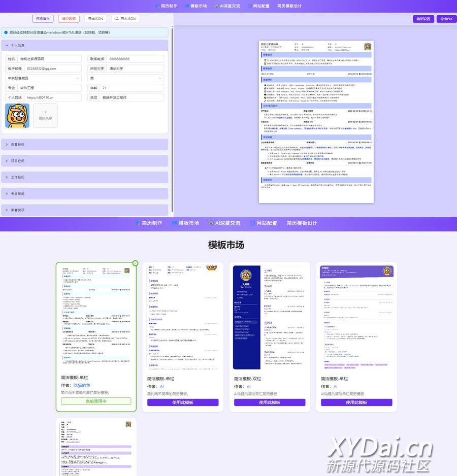Click the 模板市场 icon in top navigation
Viewport: 457px width, 476px height.
pyautogui.click(x=187, y=6)
